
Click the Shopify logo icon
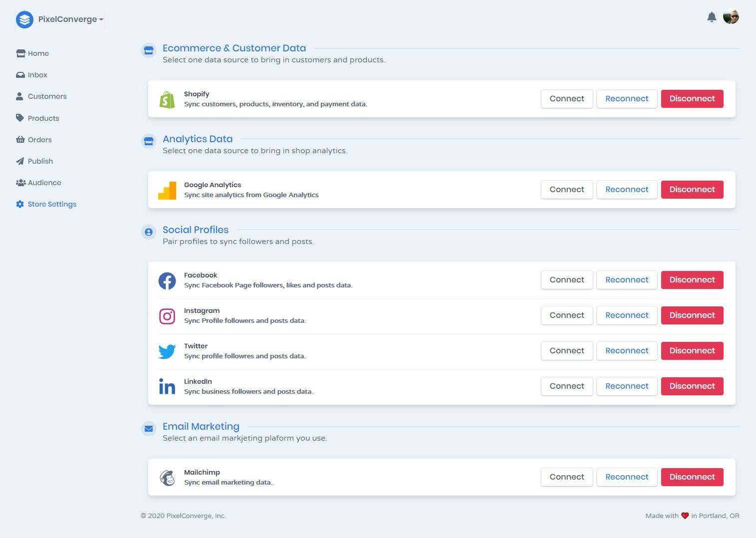[x=167, y=99]
